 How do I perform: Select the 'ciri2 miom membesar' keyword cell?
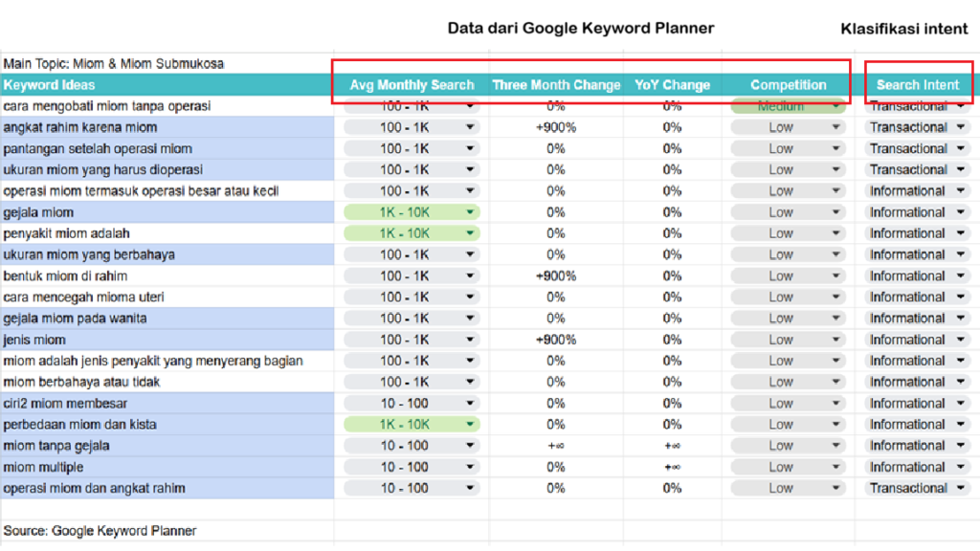point(167,404)
